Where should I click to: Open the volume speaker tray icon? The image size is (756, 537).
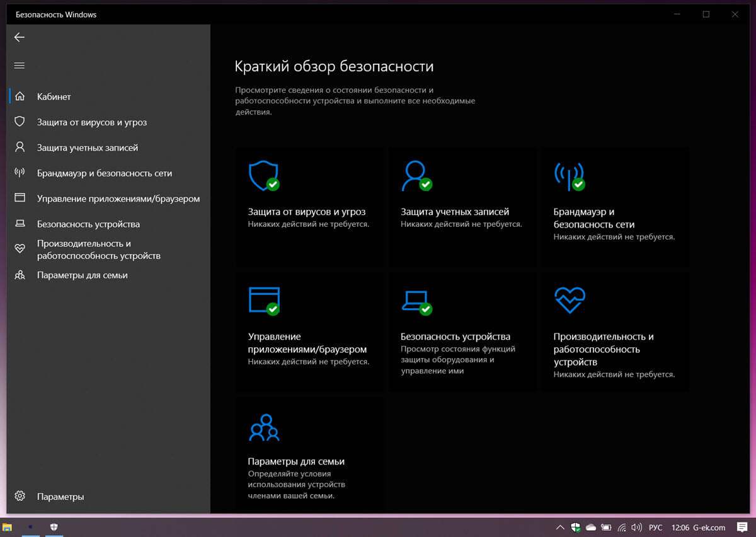coord(637,527)
